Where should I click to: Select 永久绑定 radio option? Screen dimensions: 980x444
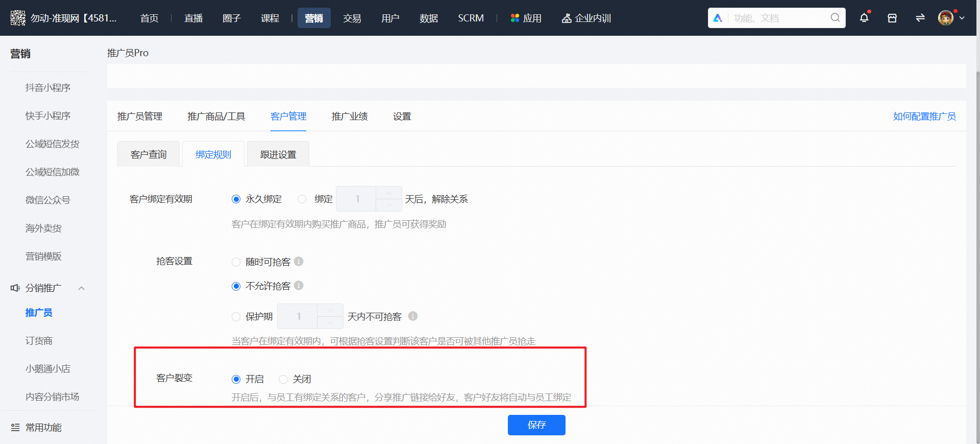click(236, 199)
